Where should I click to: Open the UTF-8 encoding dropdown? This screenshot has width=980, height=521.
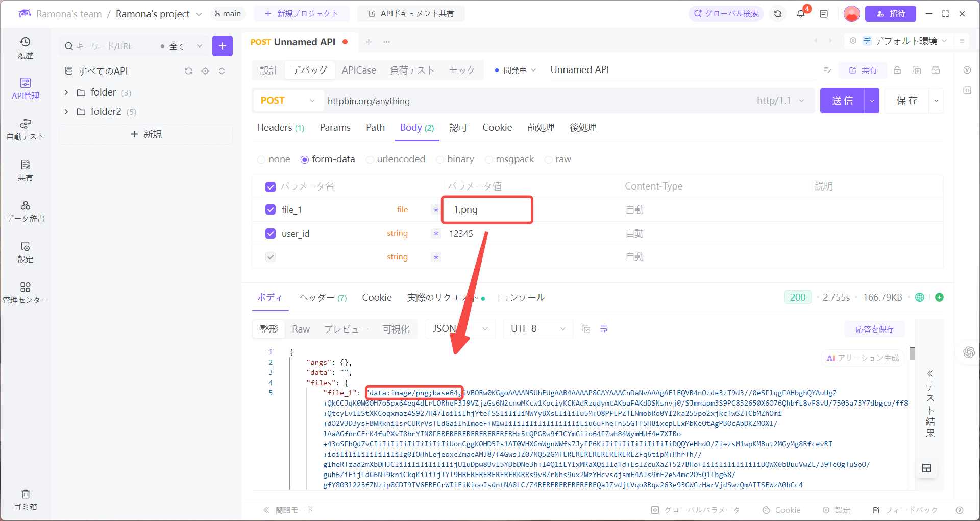tap(538, 329)
